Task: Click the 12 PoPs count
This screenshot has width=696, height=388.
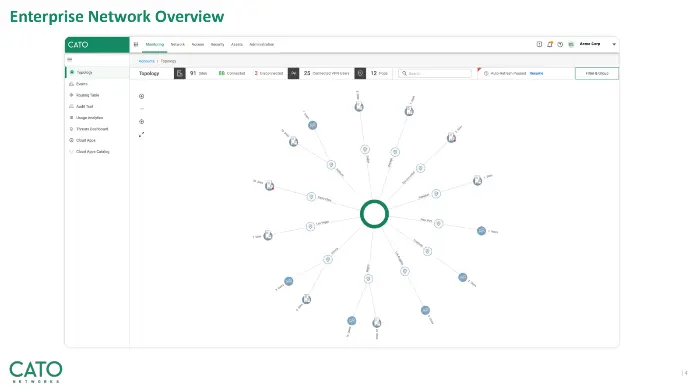Action: tap(379, 73)
